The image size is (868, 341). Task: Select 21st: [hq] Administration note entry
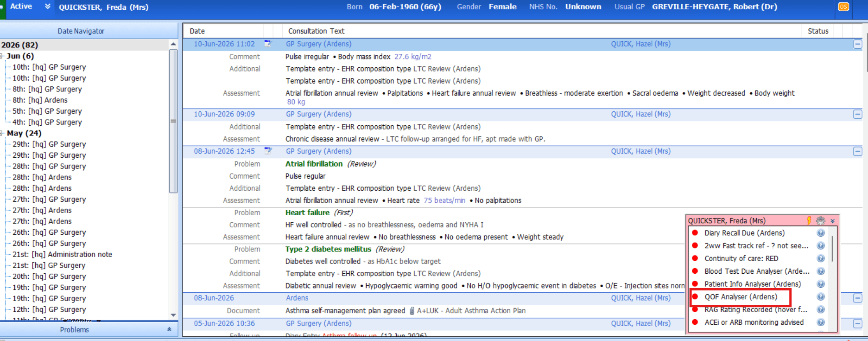tap(62, 254)
